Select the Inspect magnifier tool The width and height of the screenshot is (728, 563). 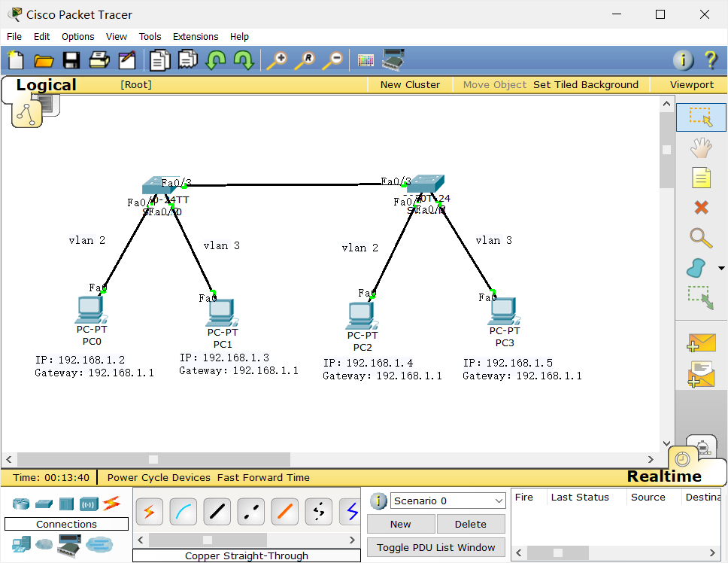701,238
